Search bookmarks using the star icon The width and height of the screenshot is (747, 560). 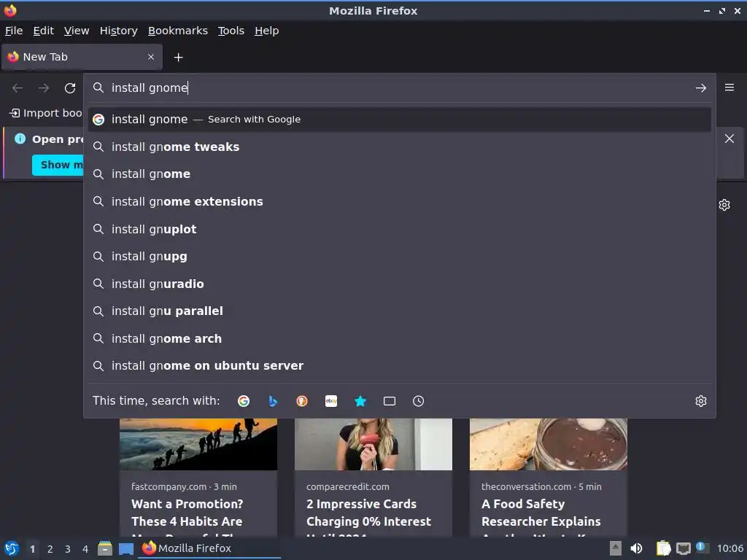(x=360, y=401)
